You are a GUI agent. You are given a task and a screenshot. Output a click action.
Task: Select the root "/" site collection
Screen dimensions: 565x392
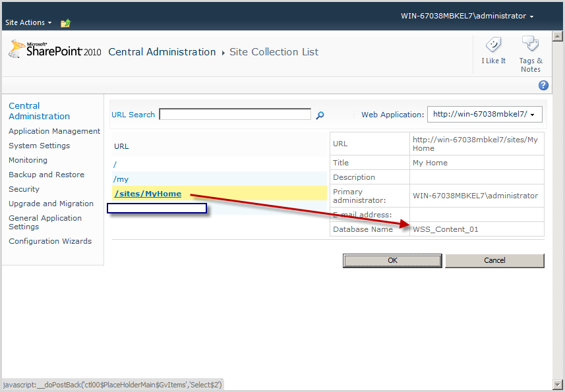[115, 165]
